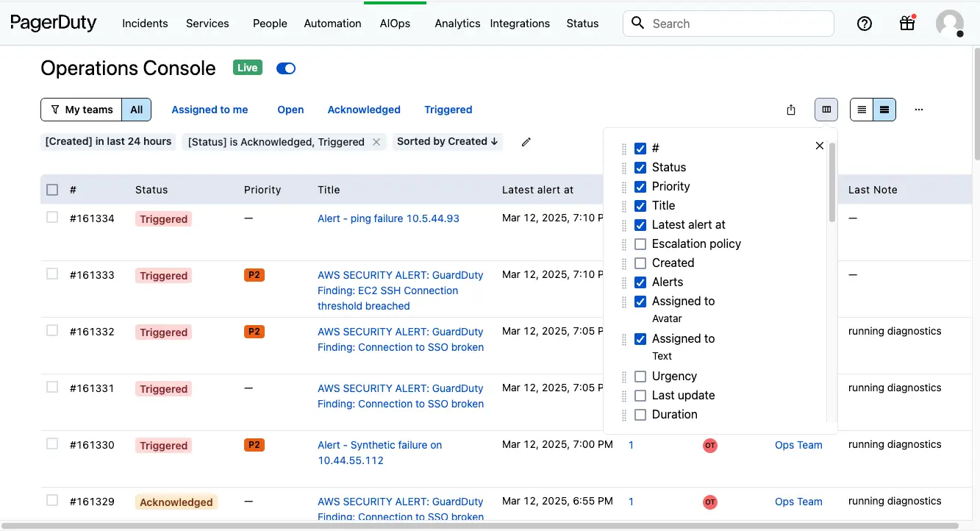Enable the Created column checkbox

(x=640, y=263)
